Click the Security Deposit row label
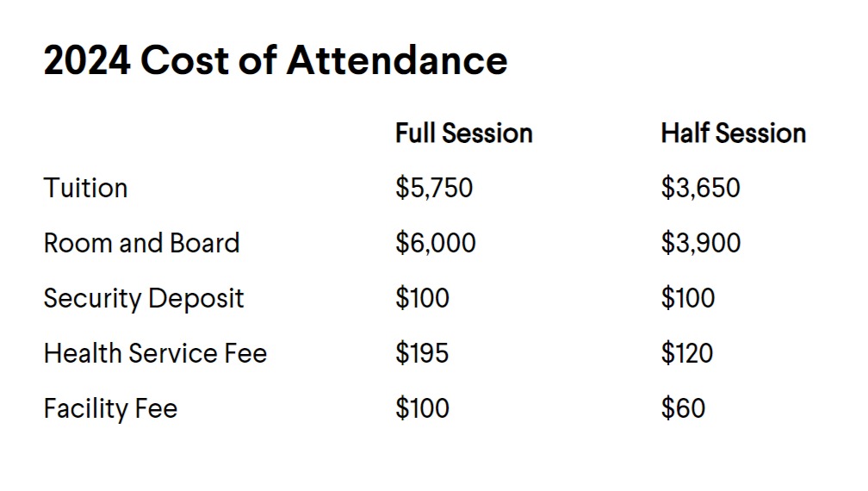 (x=144, y=299)
